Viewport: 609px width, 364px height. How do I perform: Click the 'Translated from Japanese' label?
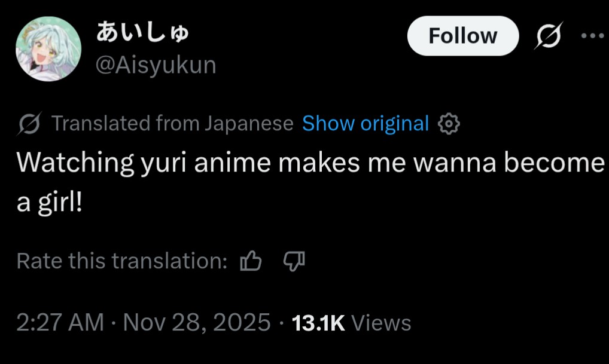tap(172, 124)
